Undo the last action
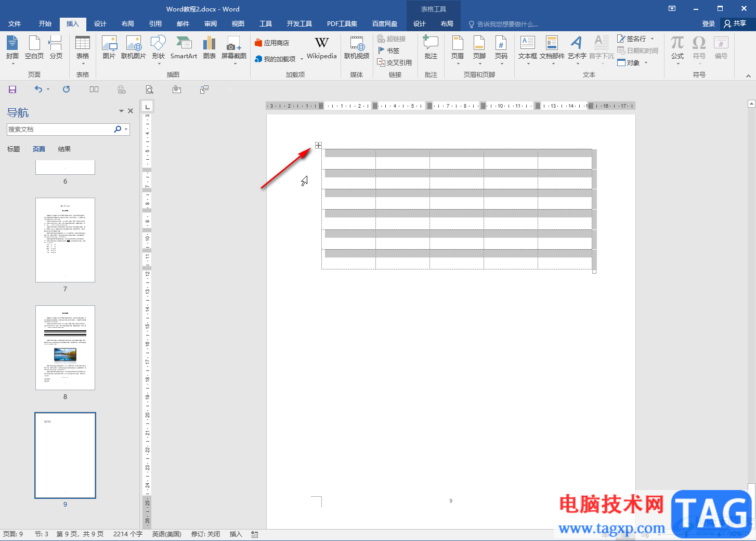 click(38, 89)
